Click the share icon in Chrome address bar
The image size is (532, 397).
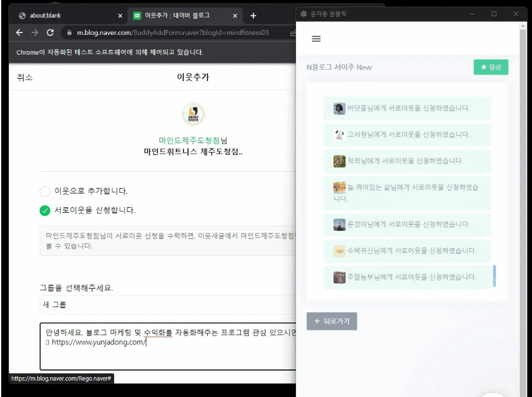293,33
